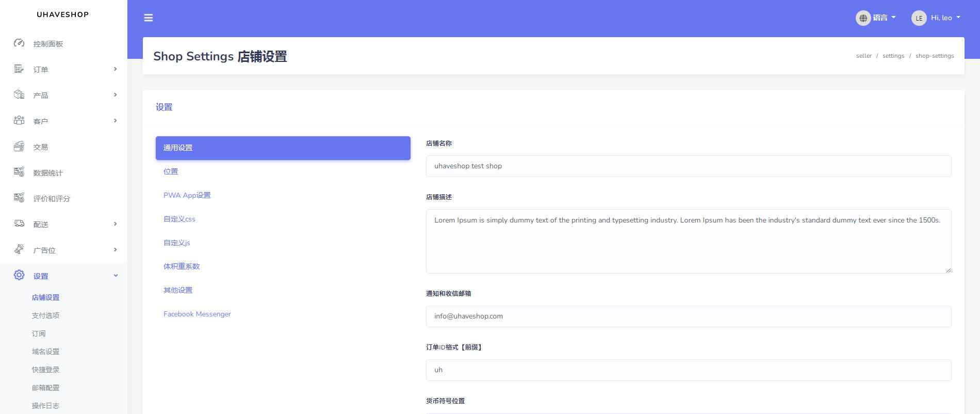
Task: Open the Hi, leo user dropdown
Action: (936, 18)
